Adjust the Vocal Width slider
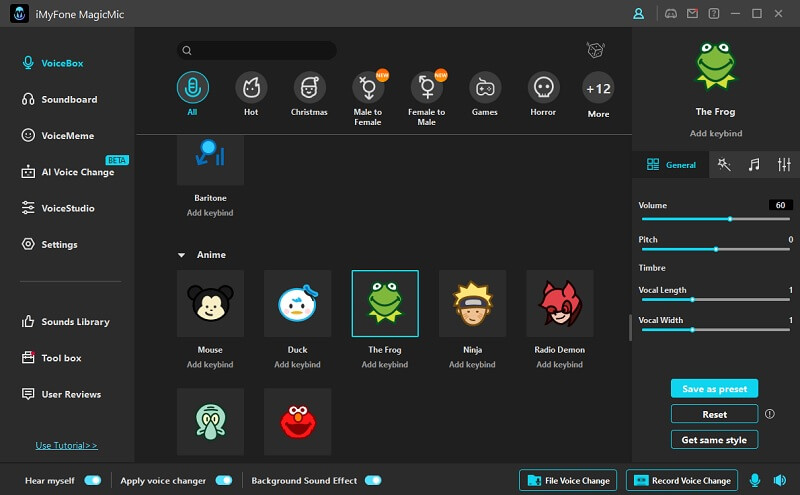800x495 pixels. tap(716, 330)
